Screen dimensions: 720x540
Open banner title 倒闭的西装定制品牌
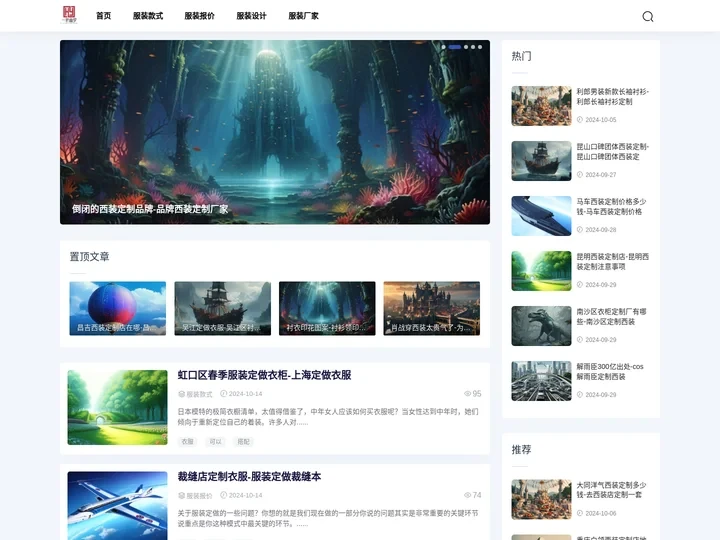point(150,209)
